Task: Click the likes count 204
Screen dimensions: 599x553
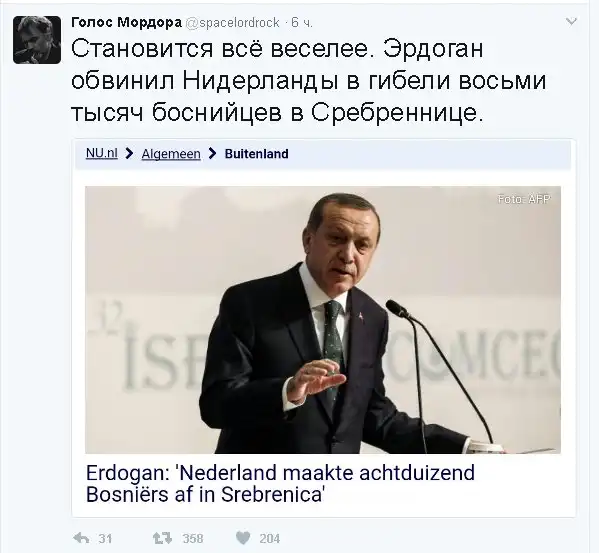Action: pos(270,539)
